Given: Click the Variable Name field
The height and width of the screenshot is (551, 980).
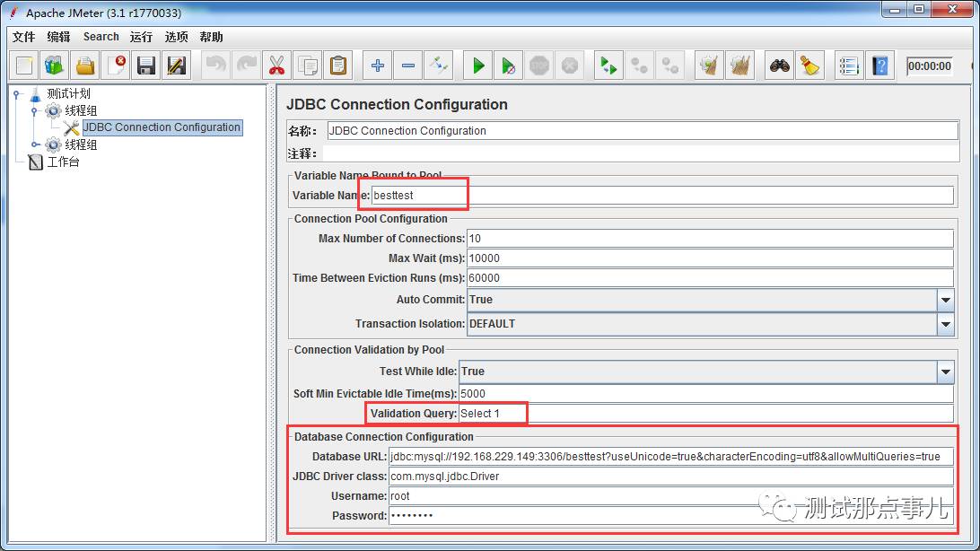Looking at the screenshot, I should tap(662, 196).
